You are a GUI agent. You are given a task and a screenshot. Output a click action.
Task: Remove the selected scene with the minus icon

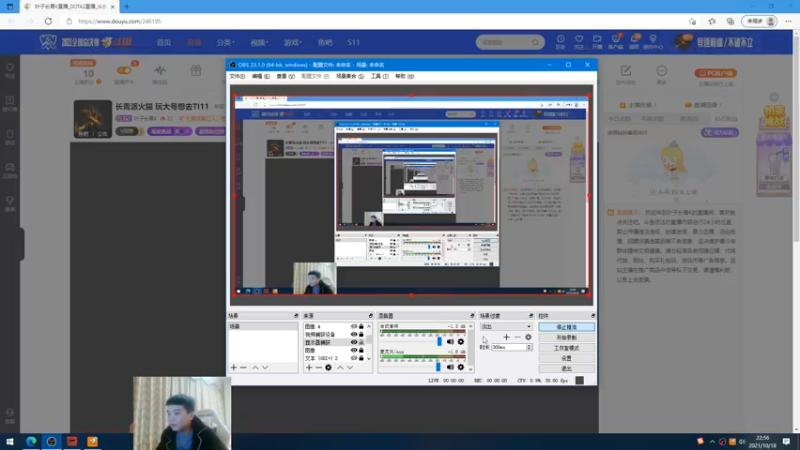tap(243, 367)
